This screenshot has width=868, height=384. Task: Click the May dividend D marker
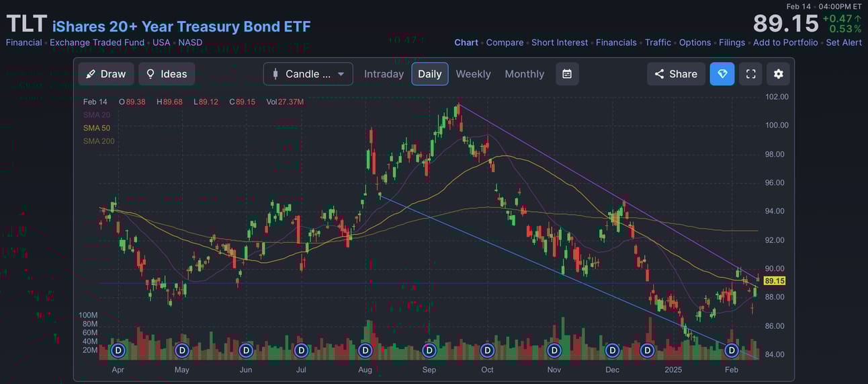(x=181, y=350)
